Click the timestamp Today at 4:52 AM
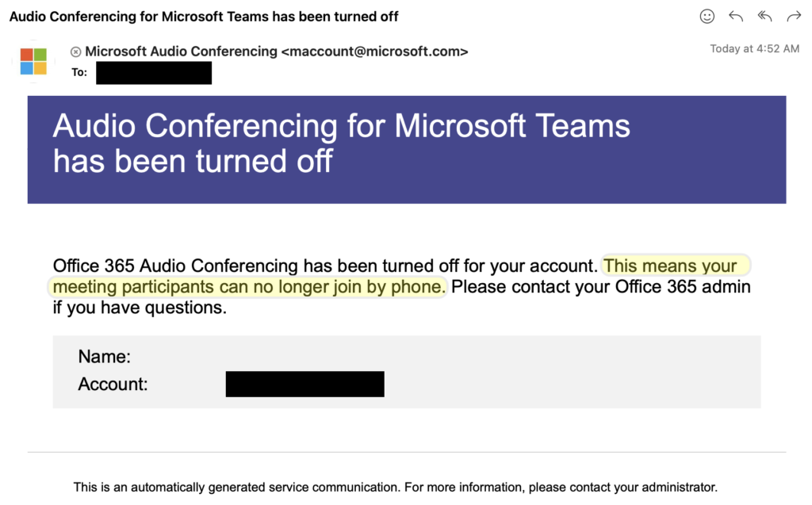Screen dimensions: 812x505 pos(755,48)
